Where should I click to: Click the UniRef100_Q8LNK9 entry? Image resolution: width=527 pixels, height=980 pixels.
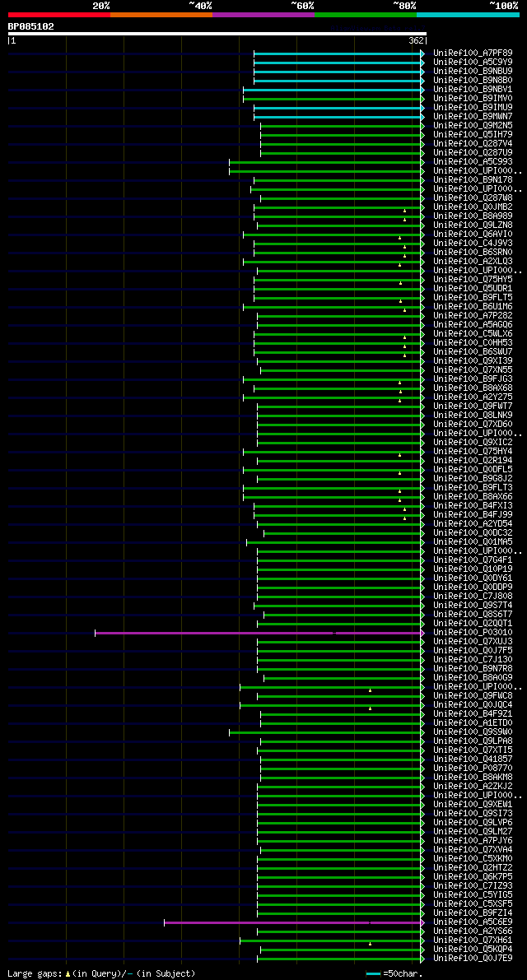point(473,416)
